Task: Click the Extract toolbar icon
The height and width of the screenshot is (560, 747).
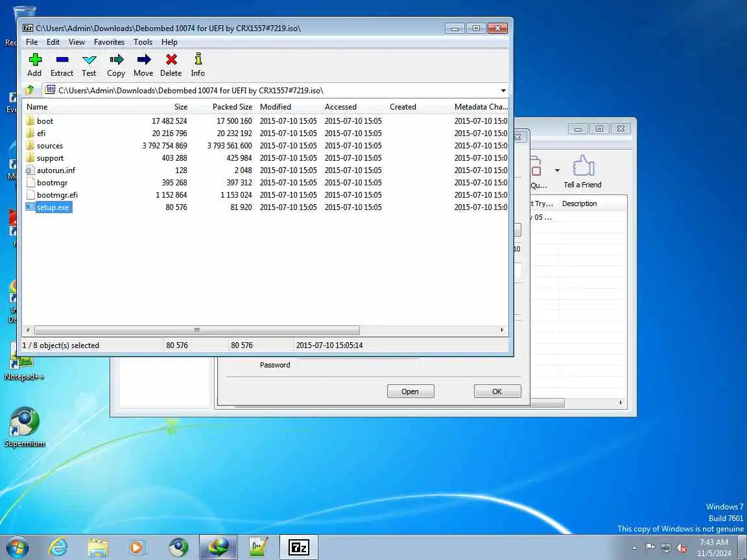Action: 62,60
